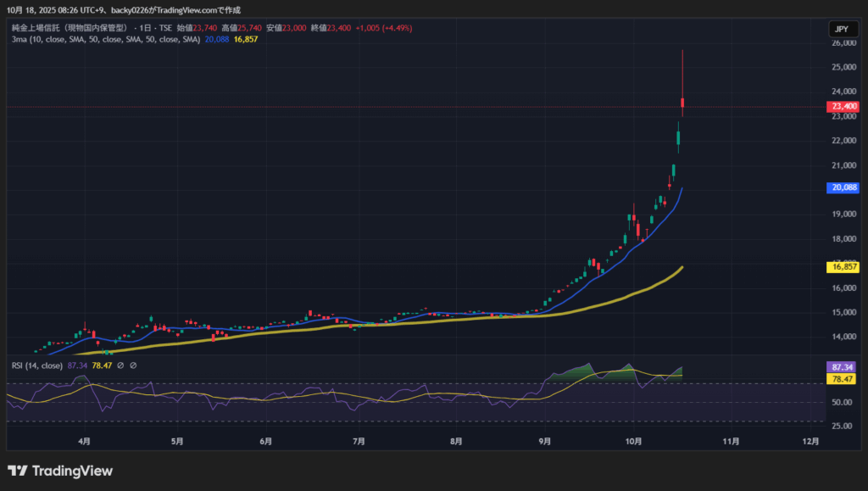Open the JPY currency selector
The width and height of the screenshot is (868, 491).
click(x=842, y=29)
